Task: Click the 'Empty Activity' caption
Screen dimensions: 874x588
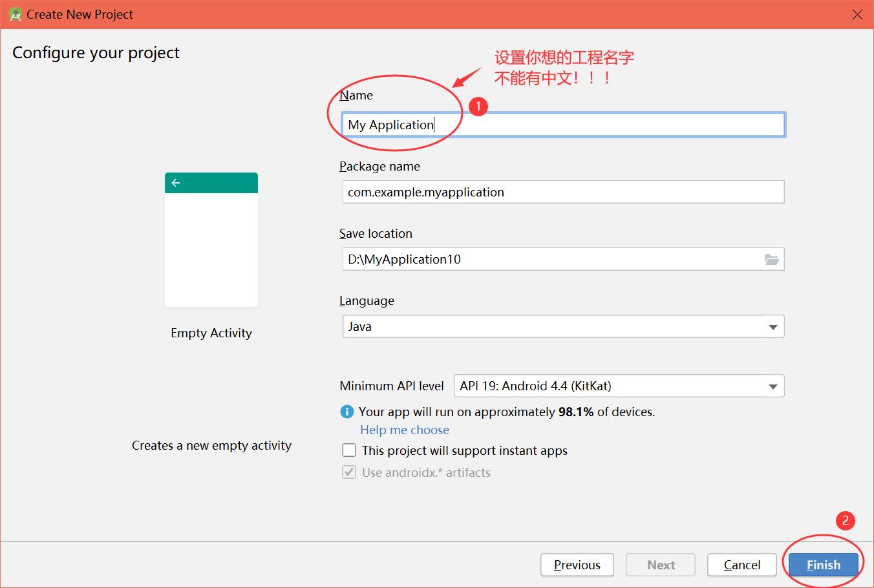Action: tap(211, 333)
